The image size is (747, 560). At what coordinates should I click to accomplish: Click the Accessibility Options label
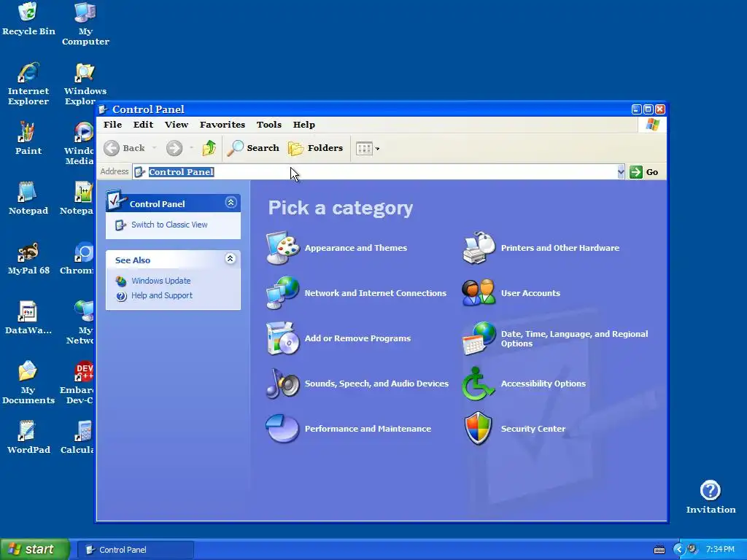(x=543, y=384)
